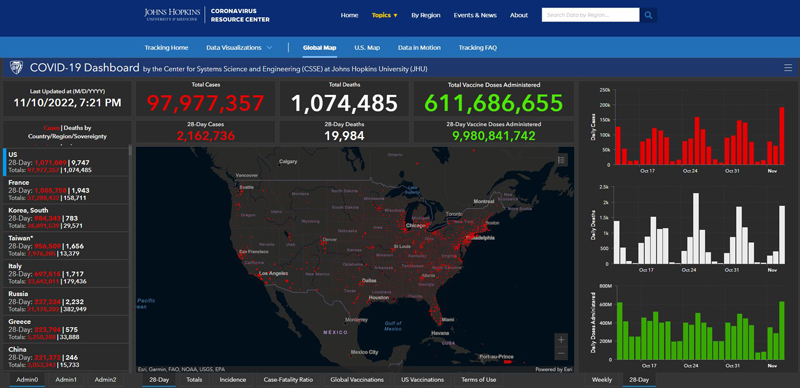Screen dimensions: 800x388
Task: Select the Admin2 tab
Action: (x=106, y=380)
